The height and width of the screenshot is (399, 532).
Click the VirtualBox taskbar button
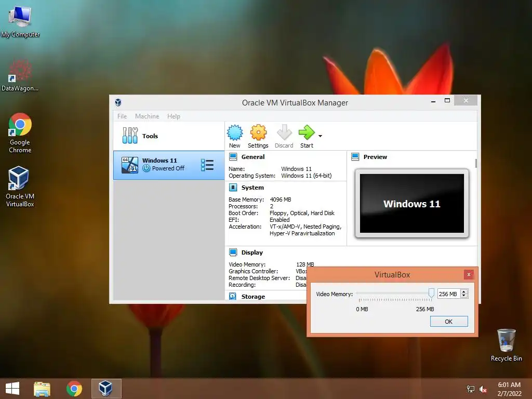coord(106,389)
